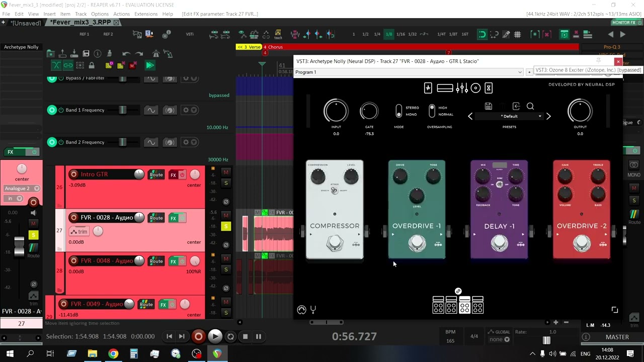
Task: Open the Windows Start menu
Action: click(x=10, y=354)
